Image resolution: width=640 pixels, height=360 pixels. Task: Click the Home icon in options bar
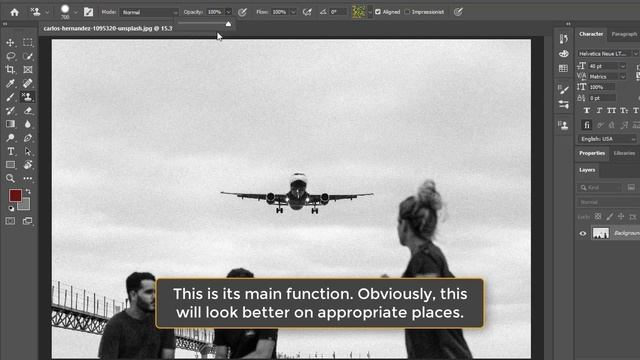[x=14, y=12]
